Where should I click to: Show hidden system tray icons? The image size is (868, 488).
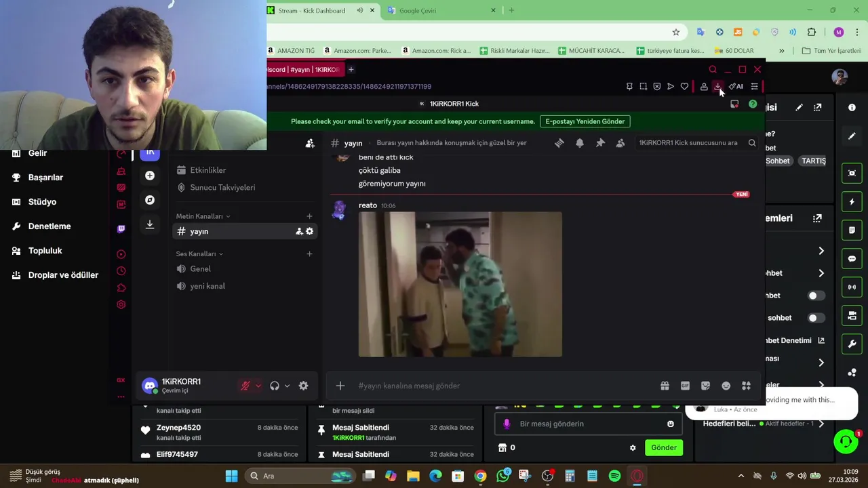741,476
